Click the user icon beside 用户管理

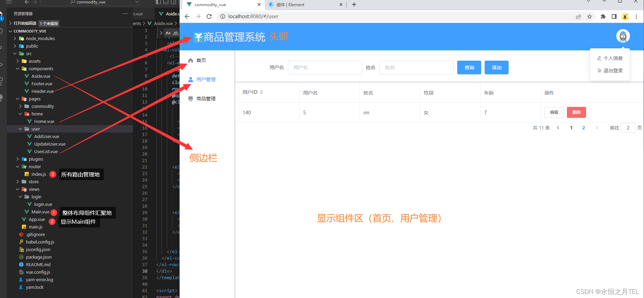point(191,79)
